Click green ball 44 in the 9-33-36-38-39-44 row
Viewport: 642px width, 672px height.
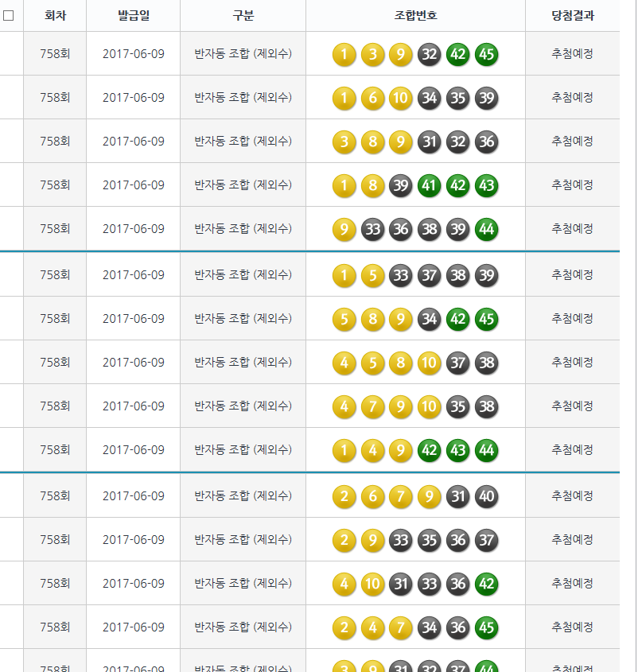click(487, 229)
